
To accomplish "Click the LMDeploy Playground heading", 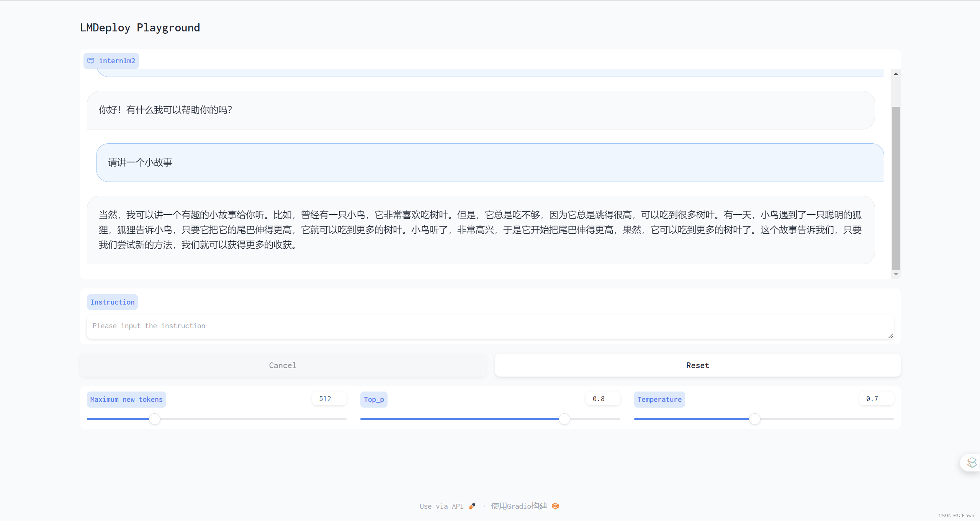I will (140, 28).
